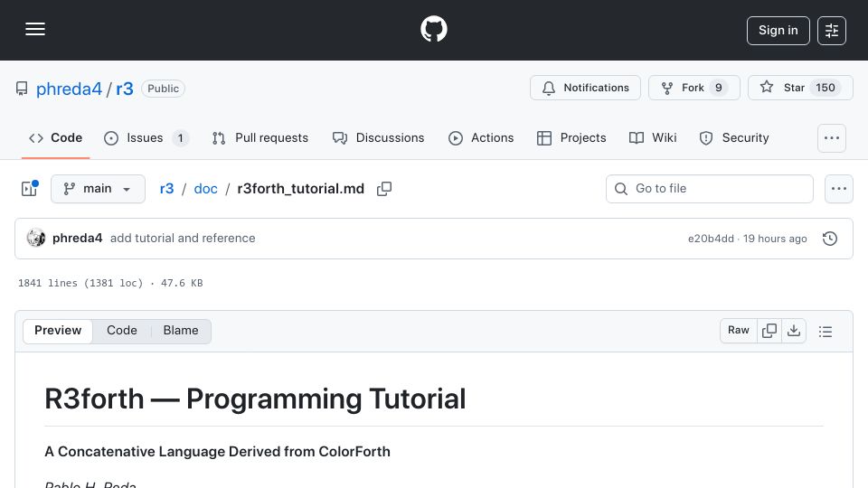Click the R3forth — Programming Tutorial heading
Screen dimensions: 868x488
coord(255,399)
